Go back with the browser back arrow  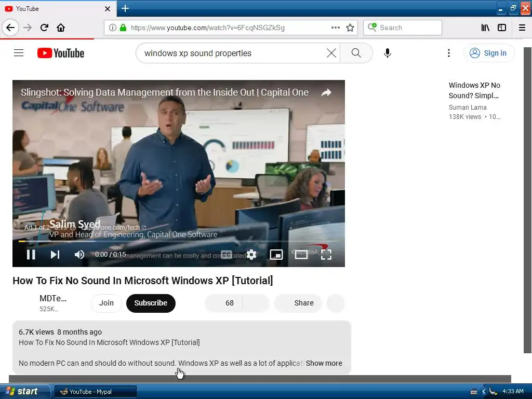[x=10, y=28]
